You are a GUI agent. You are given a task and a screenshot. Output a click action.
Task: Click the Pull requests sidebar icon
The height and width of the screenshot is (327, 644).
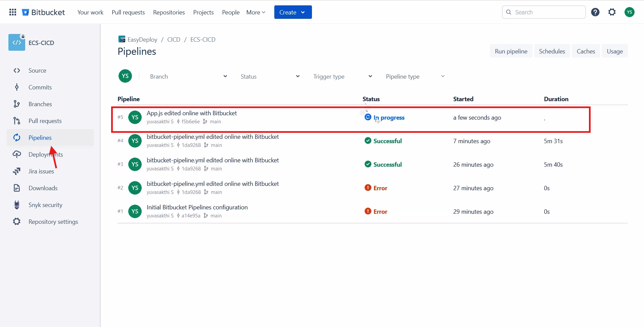(17, 121)
